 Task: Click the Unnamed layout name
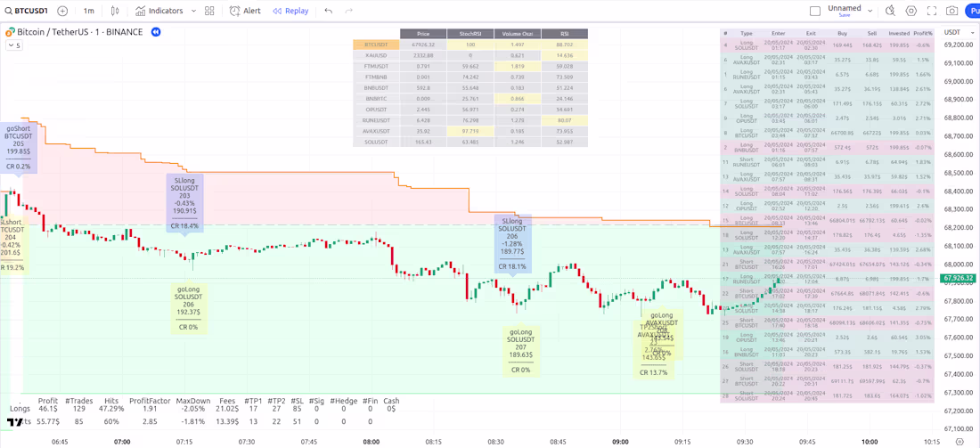(x=845, y=8)
